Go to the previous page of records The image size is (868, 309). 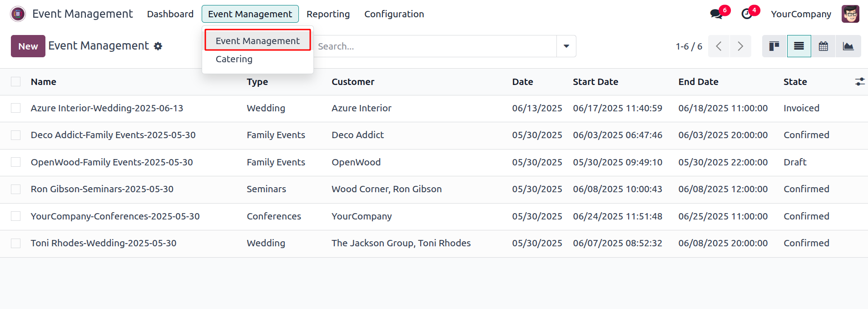coord(719,46)
